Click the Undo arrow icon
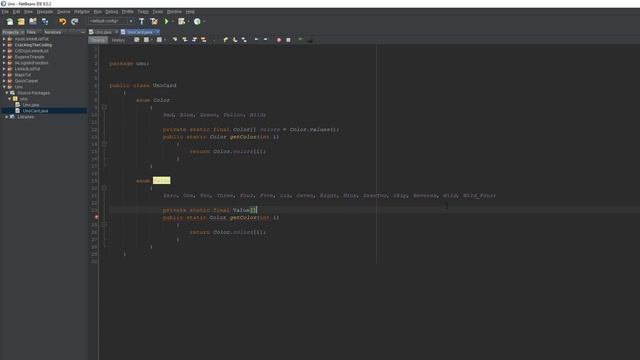The image size is (640, 360). point(62,21)
